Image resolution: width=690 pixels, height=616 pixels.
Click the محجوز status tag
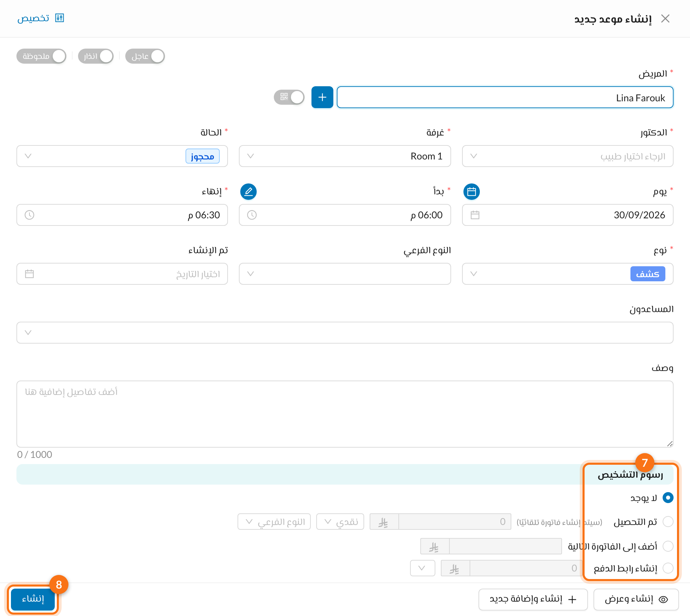click(203, 156)
